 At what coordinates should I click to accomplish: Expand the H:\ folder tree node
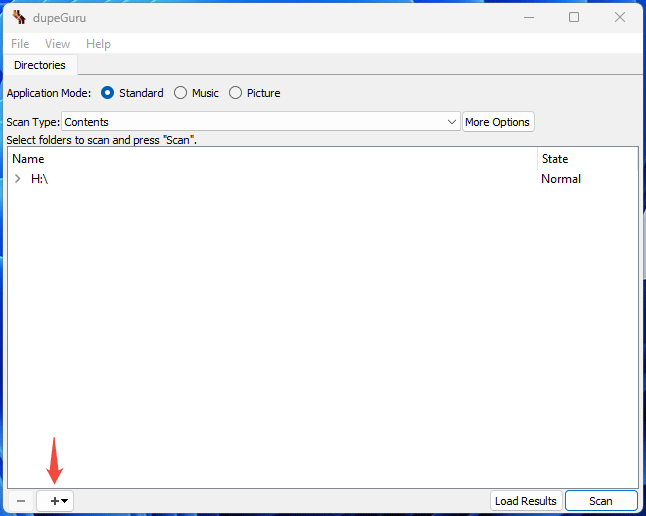[x=17, y=179]
